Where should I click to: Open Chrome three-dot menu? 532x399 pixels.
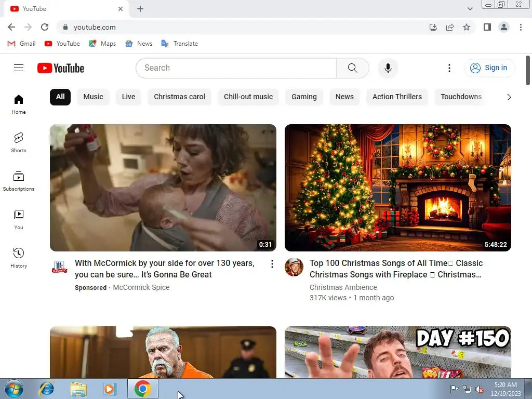(x=521, y=27)
